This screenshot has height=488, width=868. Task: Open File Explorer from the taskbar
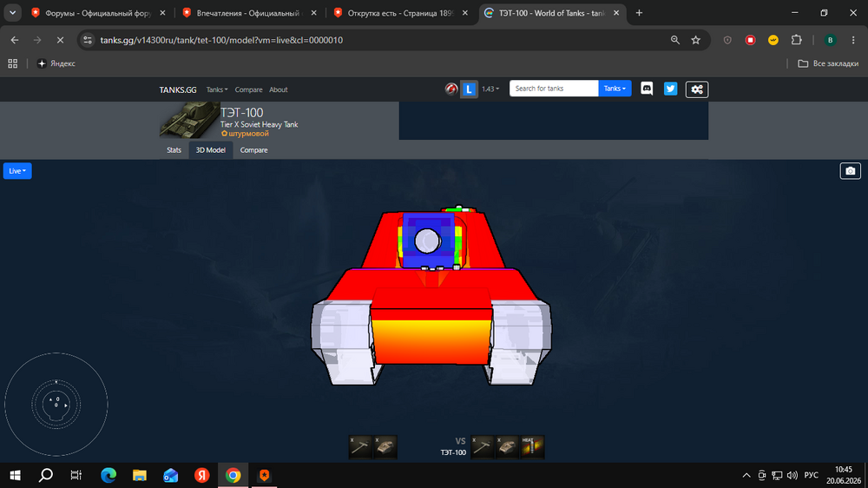click(140, 475)
